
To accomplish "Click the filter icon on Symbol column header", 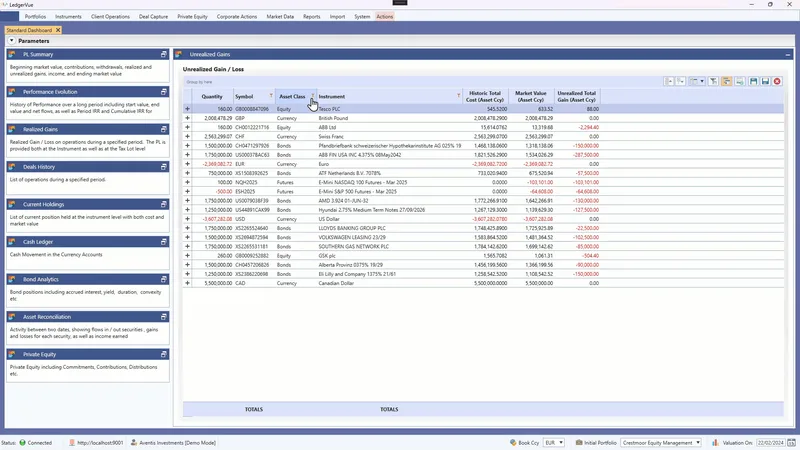I will [x=271, y=96].
